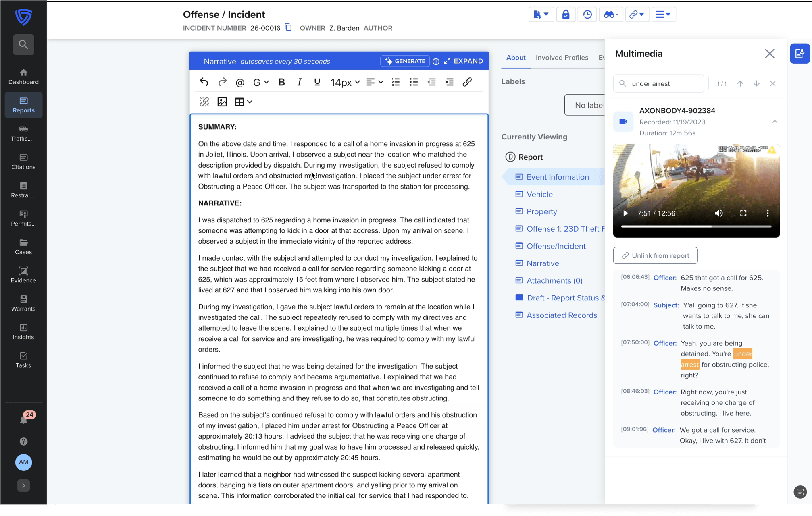The width and height of the screenshot is (812, 516).
Task: Navigate to Offense/Incident section
Action: [x=556, y=246]
